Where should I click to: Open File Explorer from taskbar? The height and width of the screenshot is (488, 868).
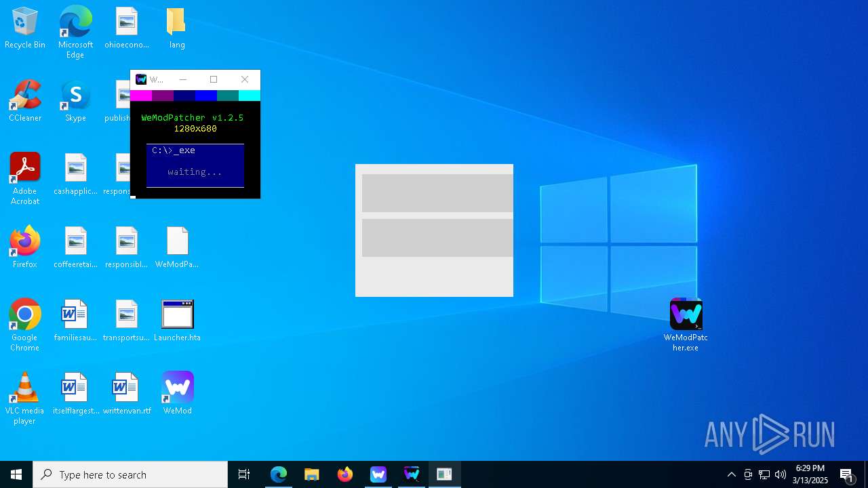click(312, 474)
